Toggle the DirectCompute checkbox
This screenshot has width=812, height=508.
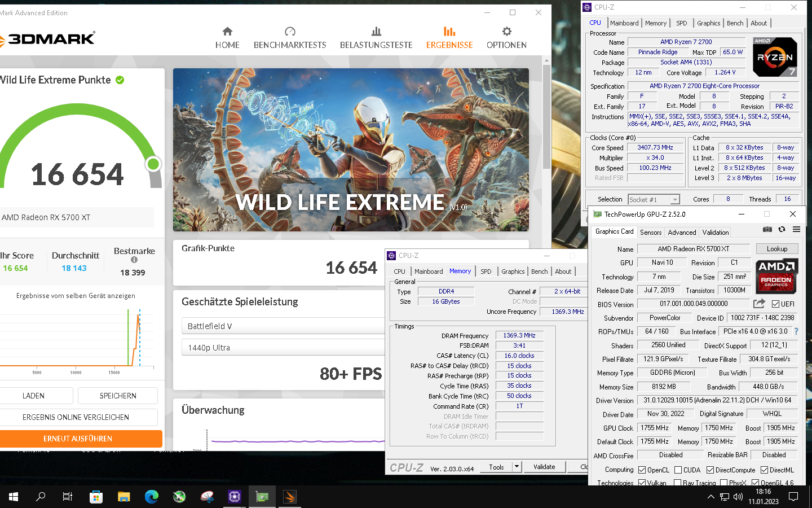pyautogui.click(x=710, y=470)
